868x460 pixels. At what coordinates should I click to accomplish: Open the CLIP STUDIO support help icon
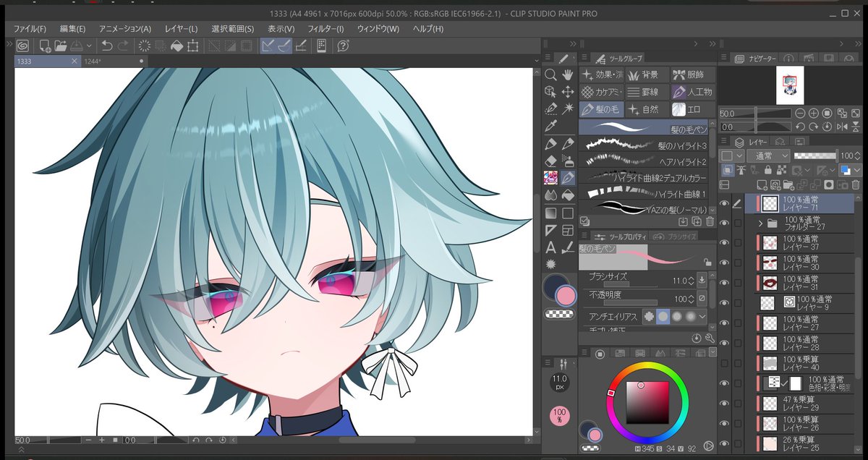pyautogui.click(x=344, y=46)
